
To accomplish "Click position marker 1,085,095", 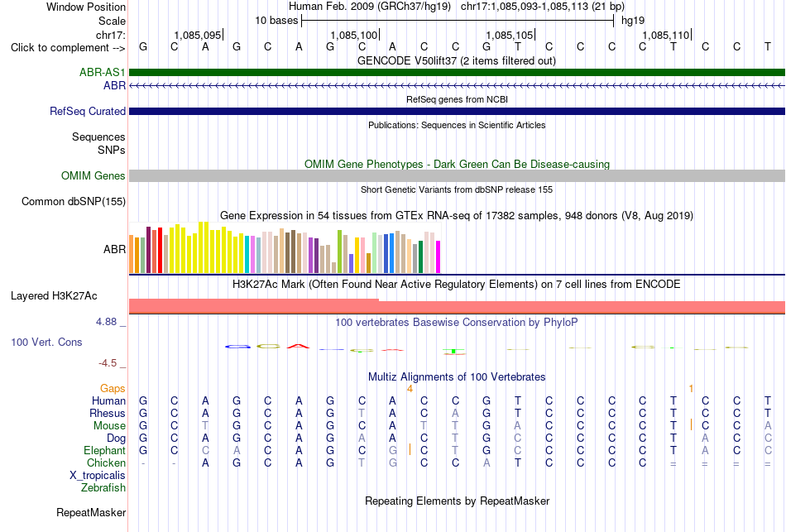I will click(x=198, y=35).
